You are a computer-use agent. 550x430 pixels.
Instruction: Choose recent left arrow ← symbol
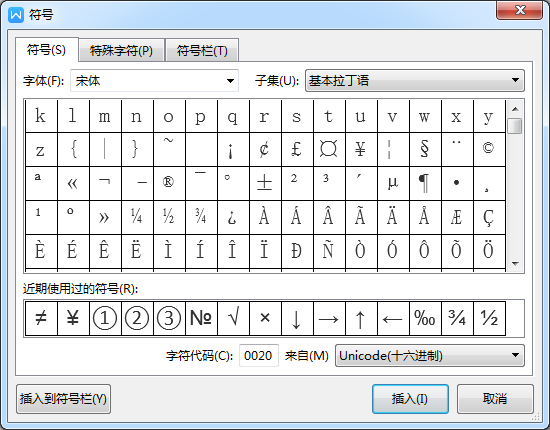point(393,318)
